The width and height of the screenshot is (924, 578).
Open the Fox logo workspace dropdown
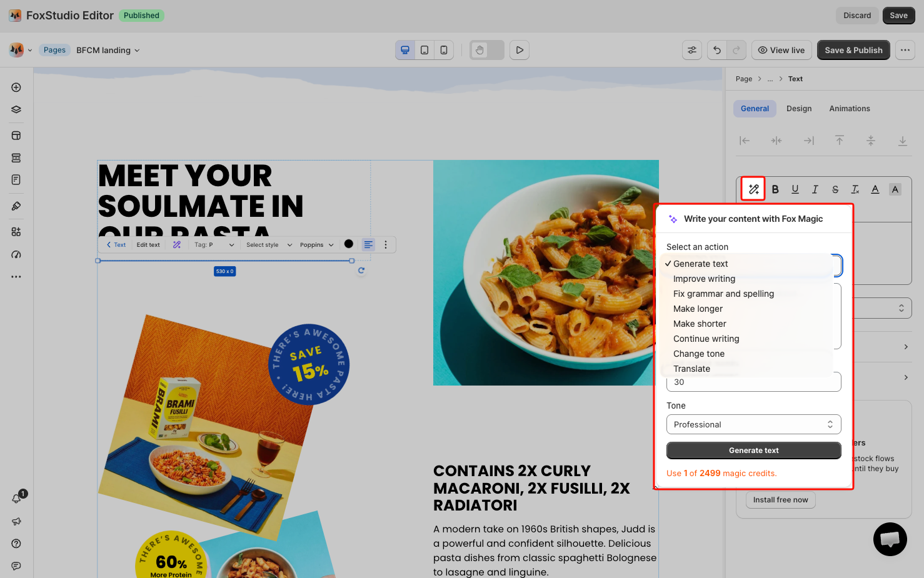[x=21, y=50]
